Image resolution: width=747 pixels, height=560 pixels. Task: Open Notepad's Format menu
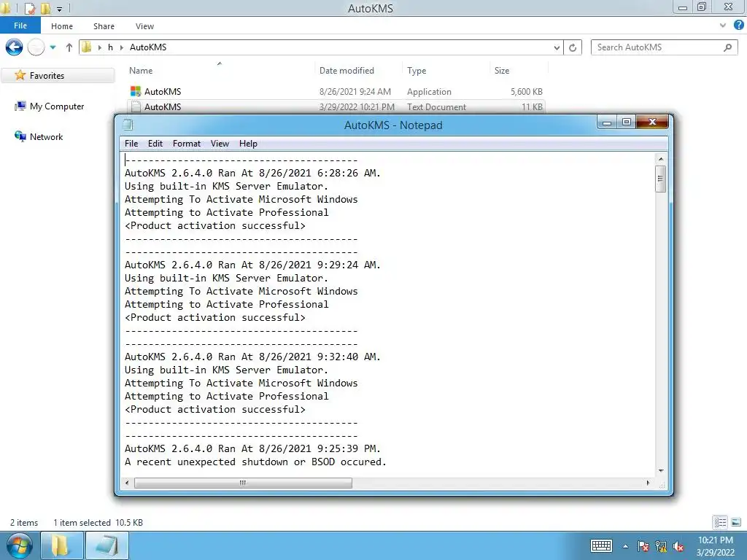coord(186,144)
